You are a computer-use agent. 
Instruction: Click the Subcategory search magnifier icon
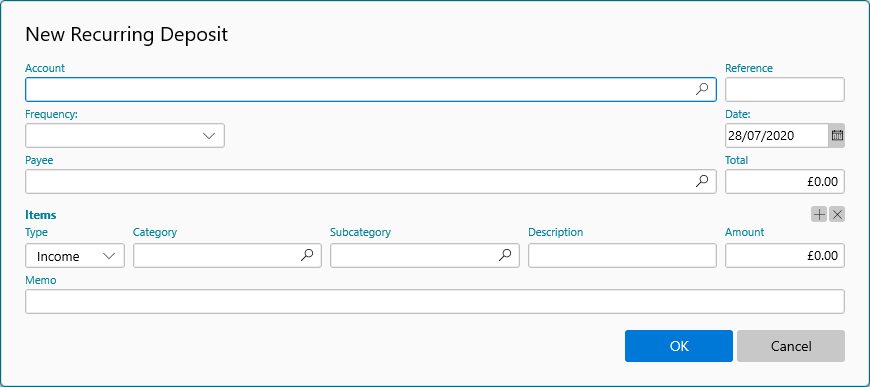coord(504,255)
